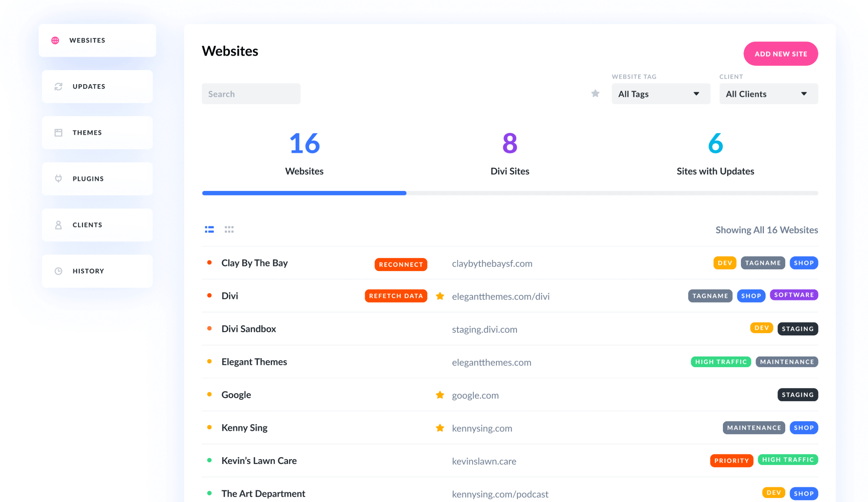The height and width of the screenshot is (502, 868).
Task: Click the Plugins plug icon in sidebar
Action: click(x=59, y=178)
